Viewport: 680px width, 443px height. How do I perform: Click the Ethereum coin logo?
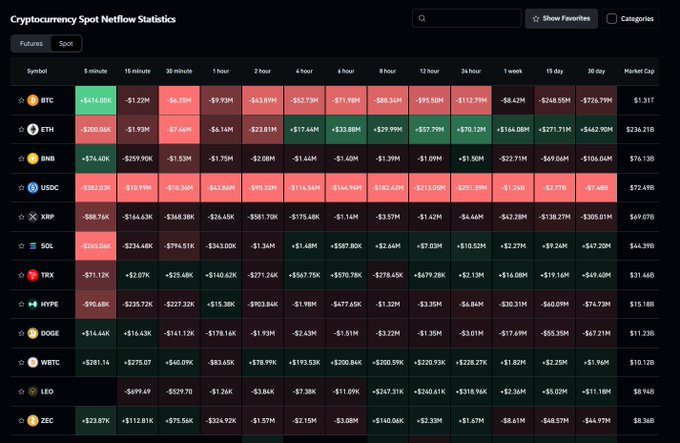point(33,129)
